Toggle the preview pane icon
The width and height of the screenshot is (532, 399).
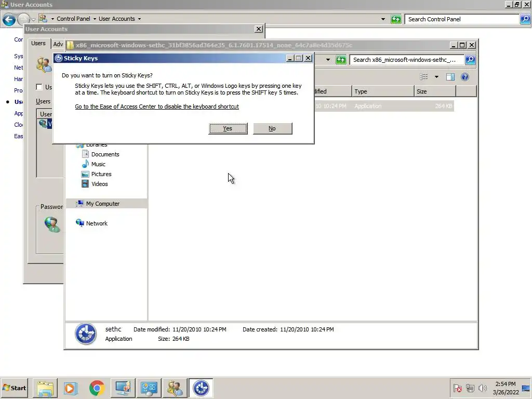point(450,77)
